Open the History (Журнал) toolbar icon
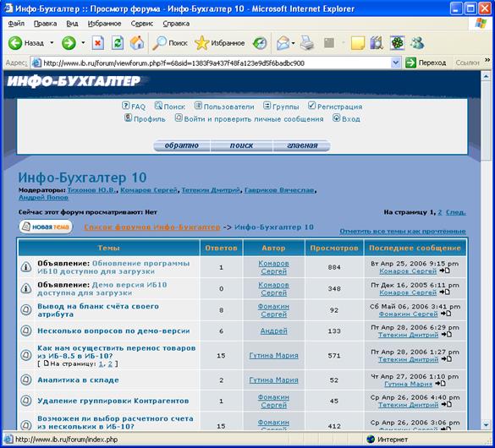This screenshot has height=448, width=495. [260, 43]
